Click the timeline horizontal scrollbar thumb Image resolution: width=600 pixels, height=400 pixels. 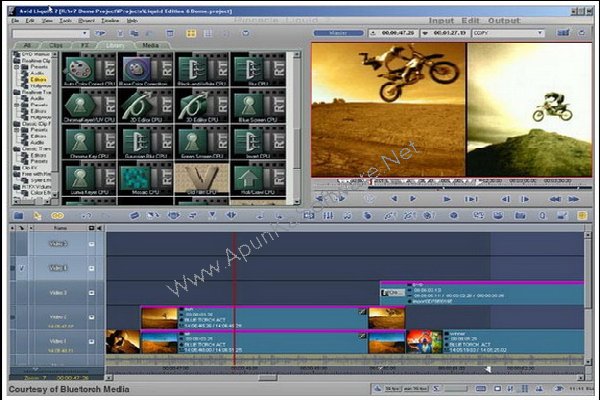coord(268,378)
